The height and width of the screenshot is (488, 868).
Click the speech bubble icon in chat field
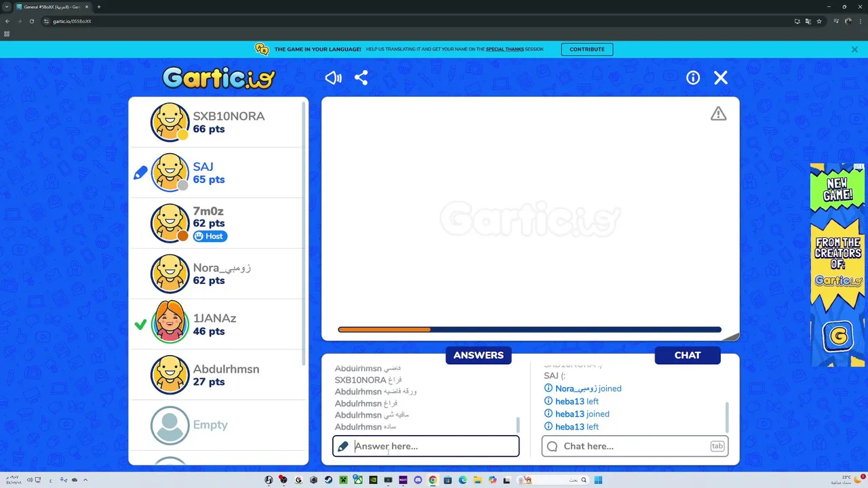point(552,446)
